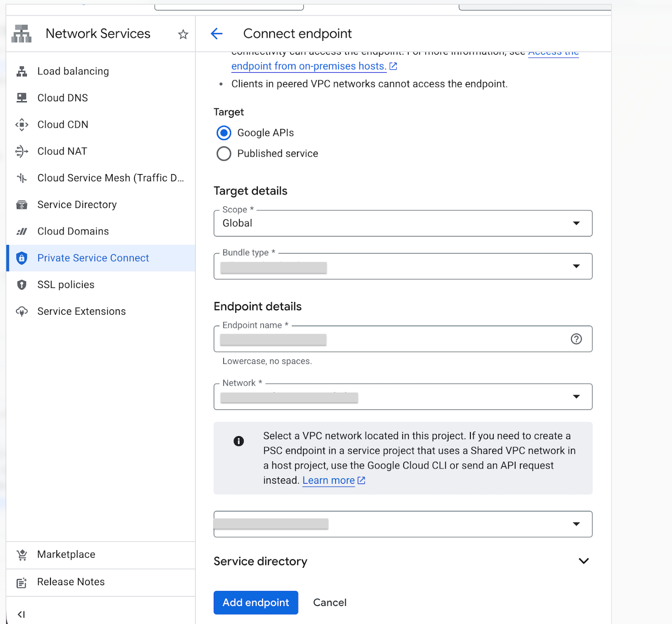Click the Cloud Domains icon
Image resolution: width=672 pixels, height=624 pixels.
(22, 232)
